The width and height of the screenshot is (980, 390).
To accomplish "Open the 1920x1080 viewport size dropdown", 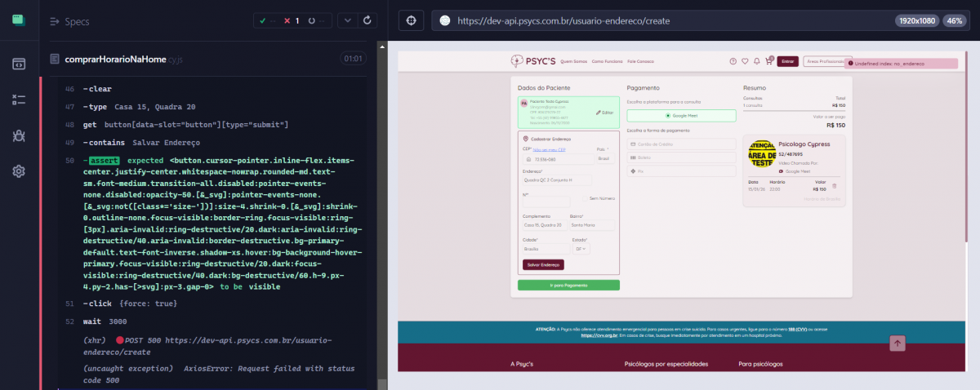I will (916, 20).
